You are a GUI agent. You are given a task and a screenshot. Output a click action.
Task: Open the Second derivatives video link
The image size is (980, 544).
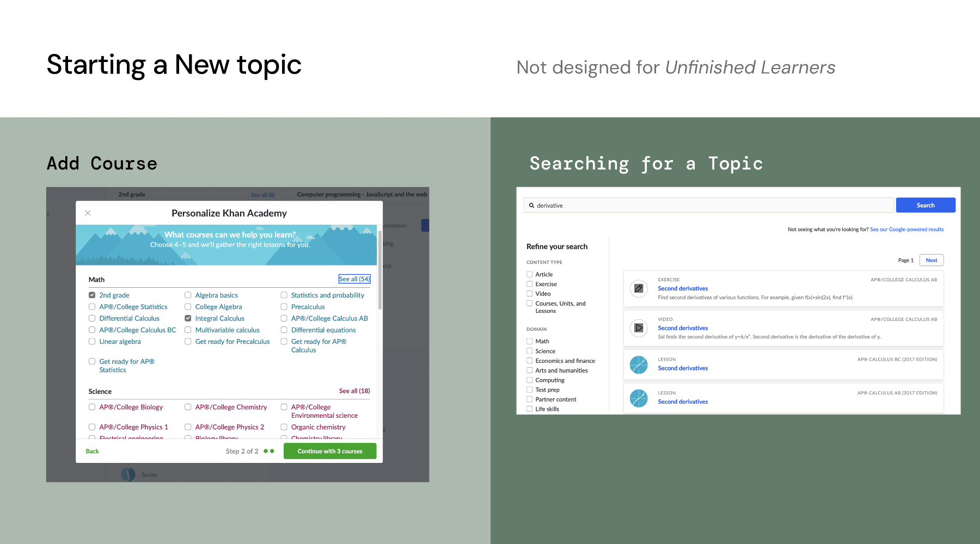click(x=683, y=328)
